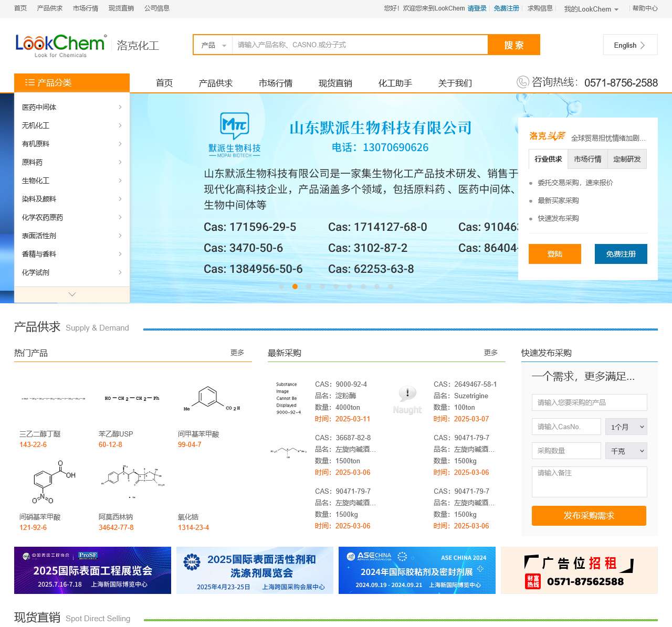This screenshot has width=672, height=627.
Task: Click the 采购数量 field
Action: tap(566, 451)
